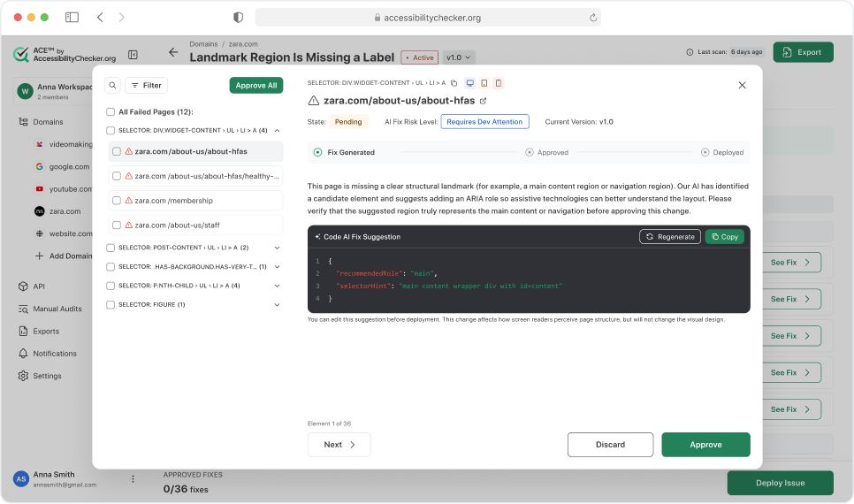
Task: Click the Deploy Issue button
Action: point(780,483)
